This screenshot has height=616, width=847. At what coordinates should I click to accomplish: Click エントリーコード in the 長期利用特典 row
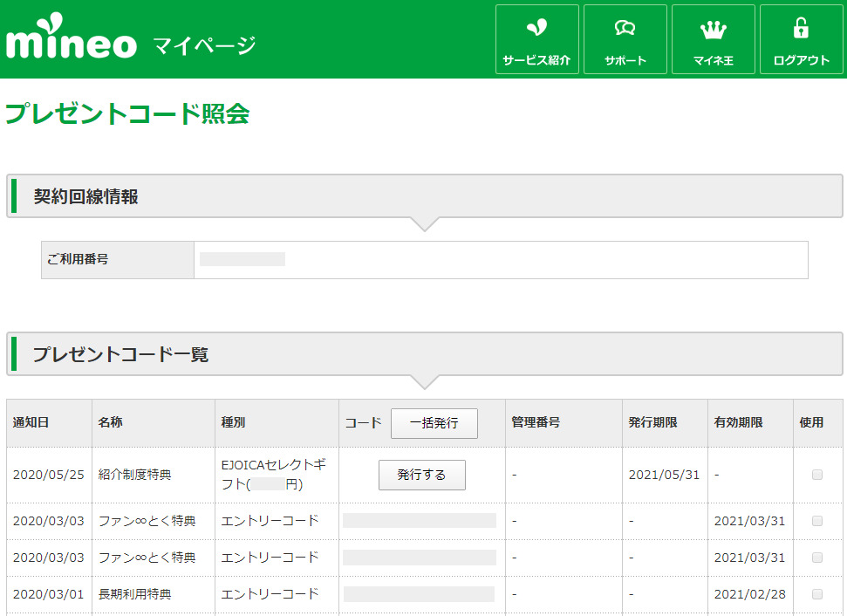click(x=270, y=594)
